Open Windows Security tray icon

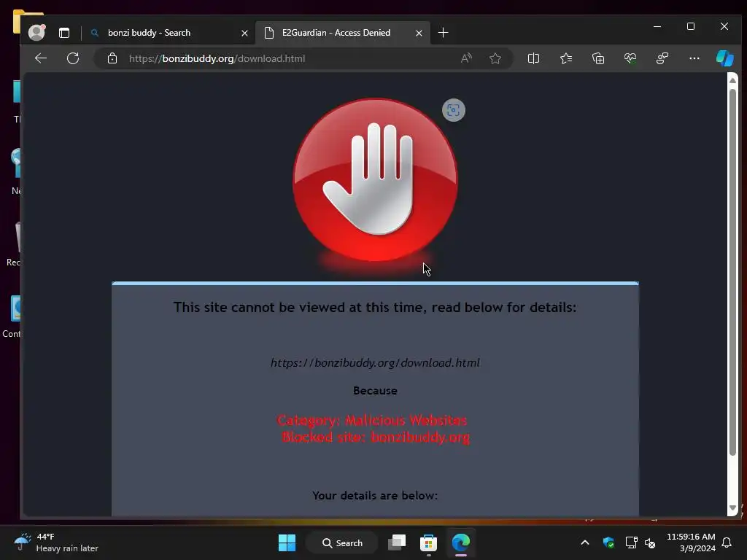[x=608, y=542]
